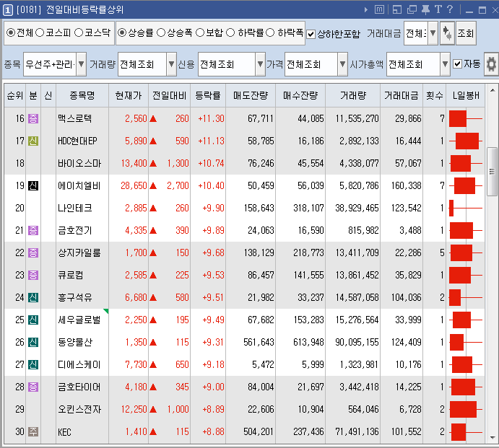Click the 신 badge on 디에스케이 row
This screenshot has height=448, width=499.
pos(33,365)
